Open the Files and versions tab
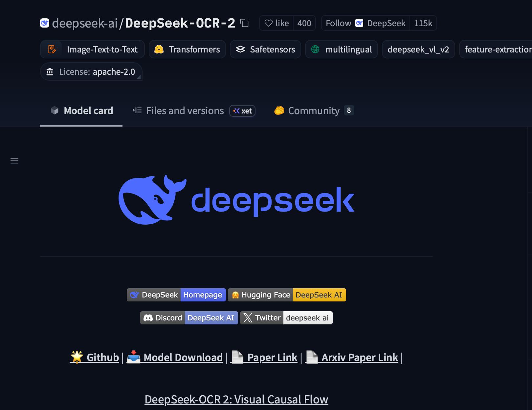 click(x=178, y=111)
